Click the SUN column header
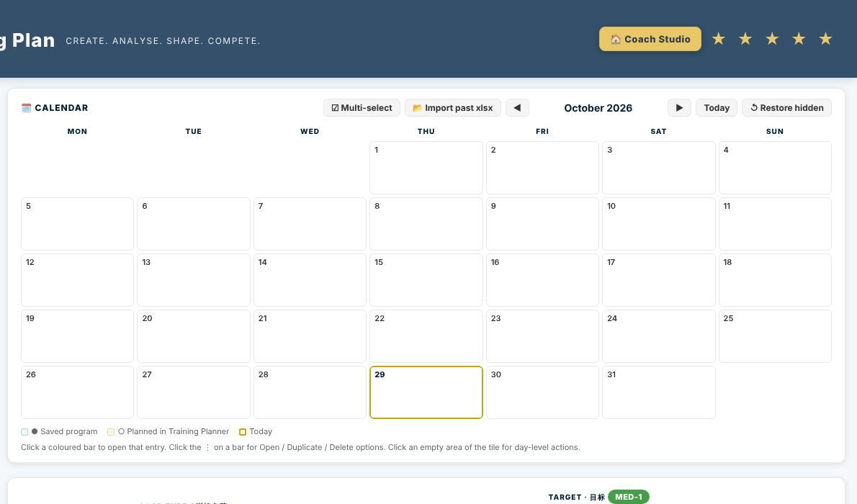This screenshot has width=857, height=504. click(775, 131)
